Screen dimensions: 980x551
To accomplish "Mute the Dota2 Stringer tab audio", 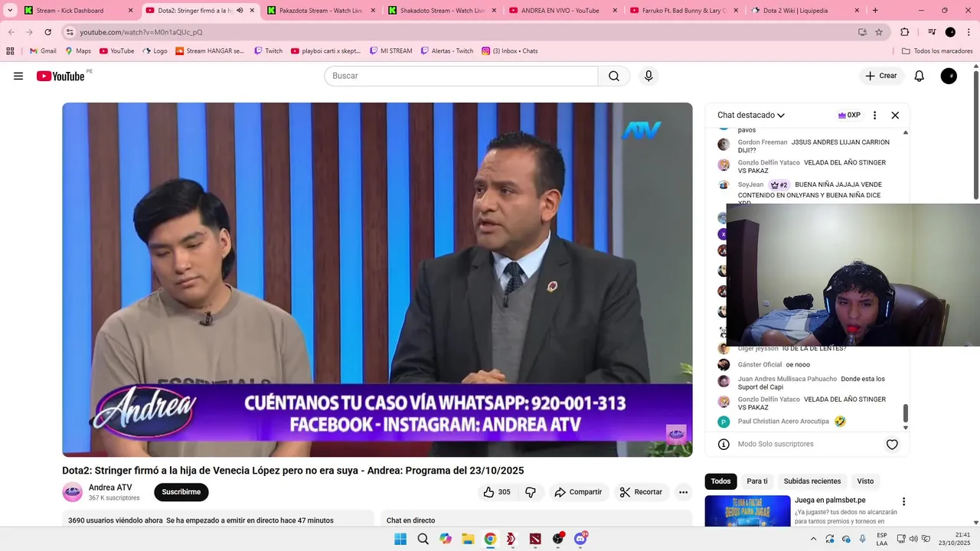I will pyautogui.click(x=240, y=11).
